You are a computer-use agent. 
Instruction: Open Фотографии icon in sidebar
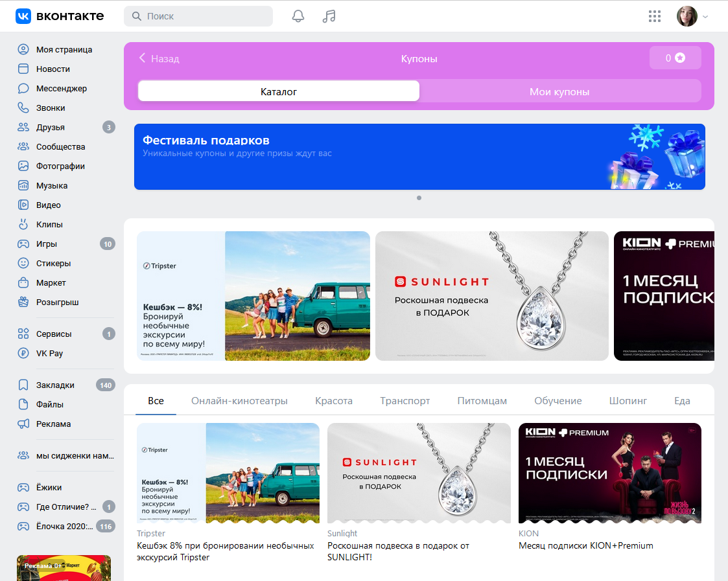(x=23, y=166)
